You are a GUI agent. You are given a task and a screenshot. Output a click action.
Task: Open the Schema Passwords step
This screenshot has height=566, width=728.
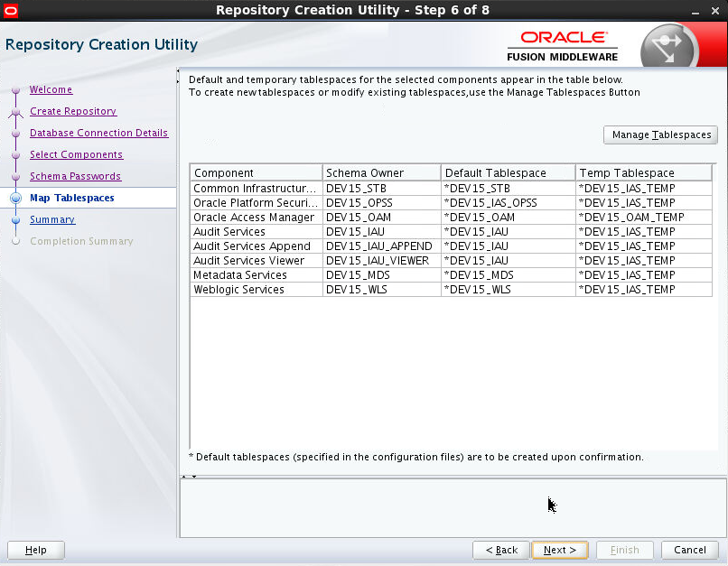pyautogui.click(x=76, y=176)
